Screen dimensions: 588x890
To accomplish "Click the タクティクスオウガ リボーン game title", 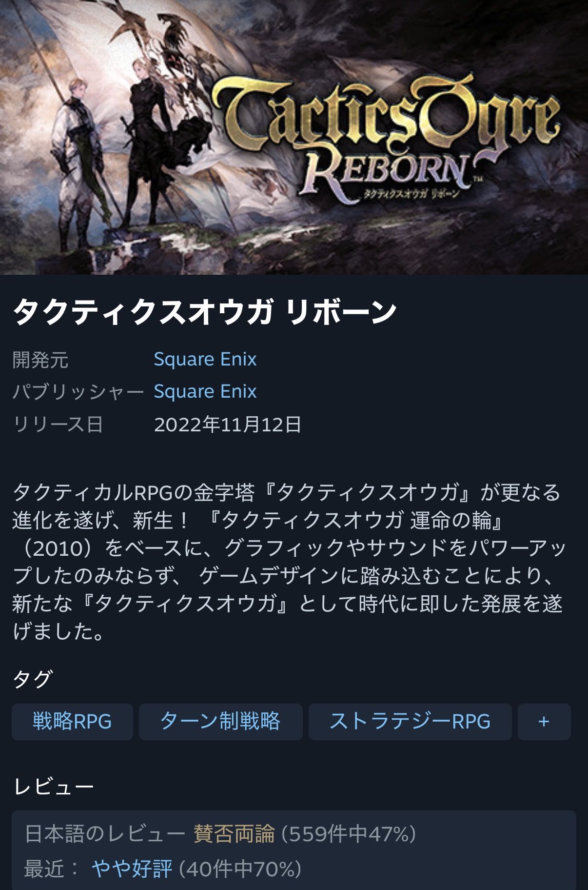I will 204,312.
